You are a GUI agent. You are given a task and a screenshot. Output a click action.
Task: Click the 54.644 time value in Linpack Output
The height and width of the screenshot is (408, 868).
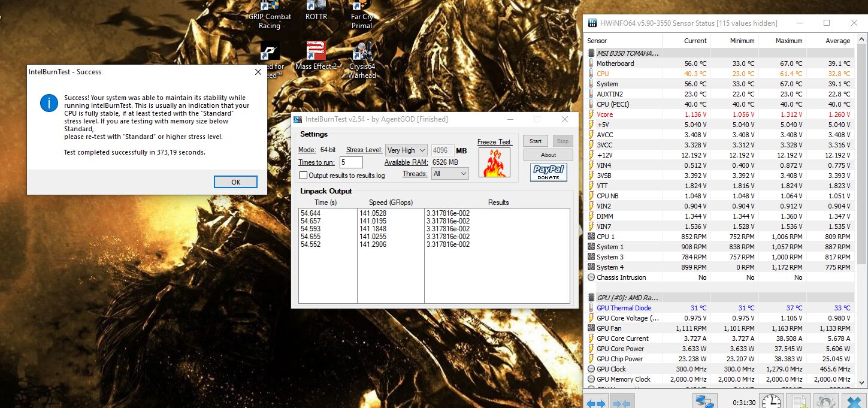click(x=310, y=213)
